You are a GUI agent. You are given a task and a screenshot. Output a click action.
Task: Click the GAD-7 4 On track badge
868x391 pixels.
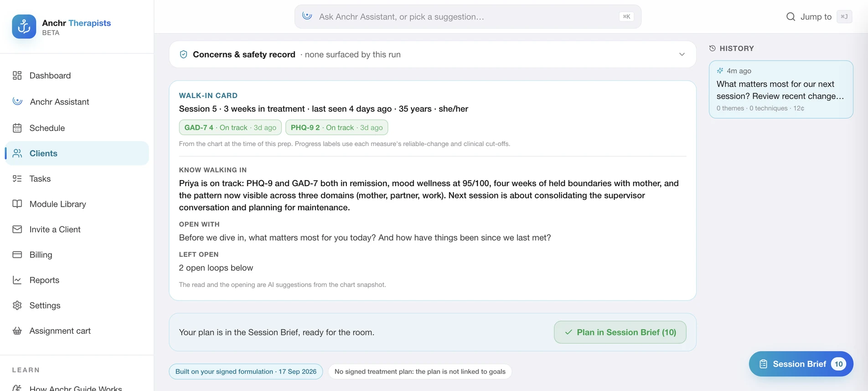[x=230, y=127]
